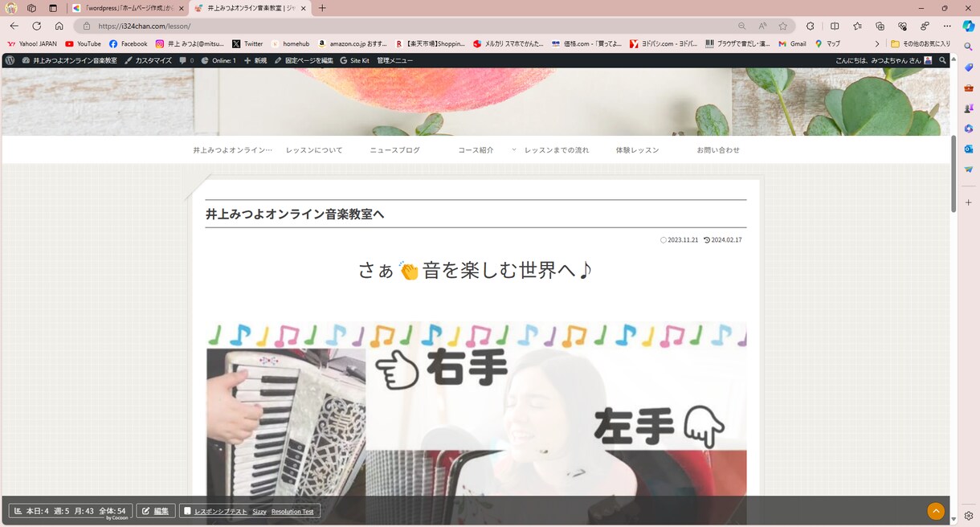Open 井上みつよオンライン音楽教室 site menu in admin bar
This screenshot has width=980, height=527.
[x=69, y=60]
